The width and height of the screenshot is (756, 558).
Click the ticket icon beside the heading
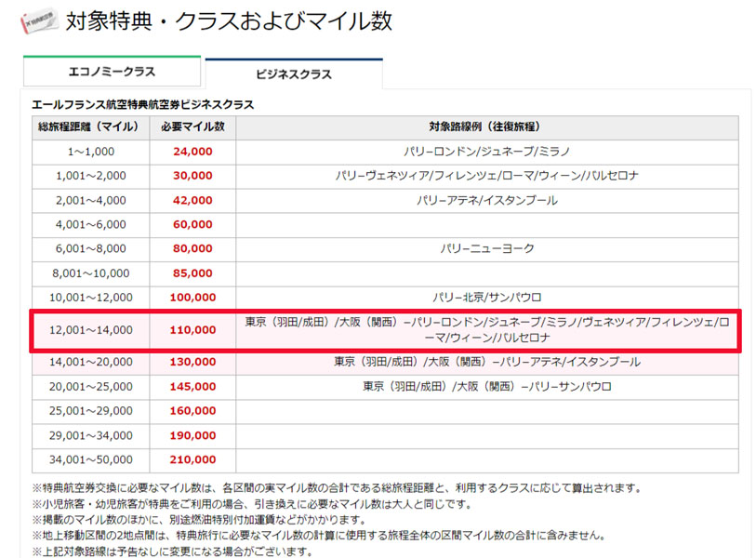pyautogui.click(x=40, y=21)
